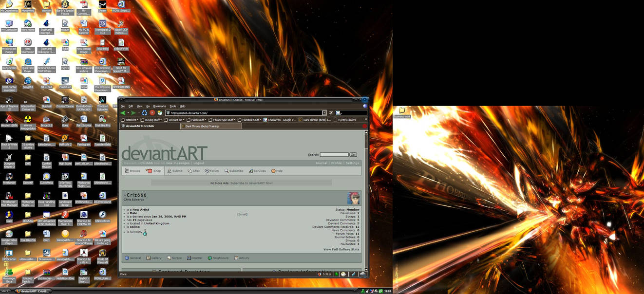Click the airplane Go icon beside address bar
The width and height of the screenshot is (644, 294).
[331, 113]
